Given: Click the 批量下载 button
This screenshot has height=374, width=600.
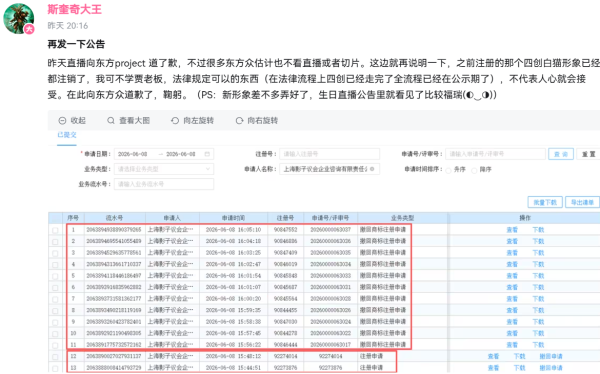Looking at the screenshot, I should point(545,202).
